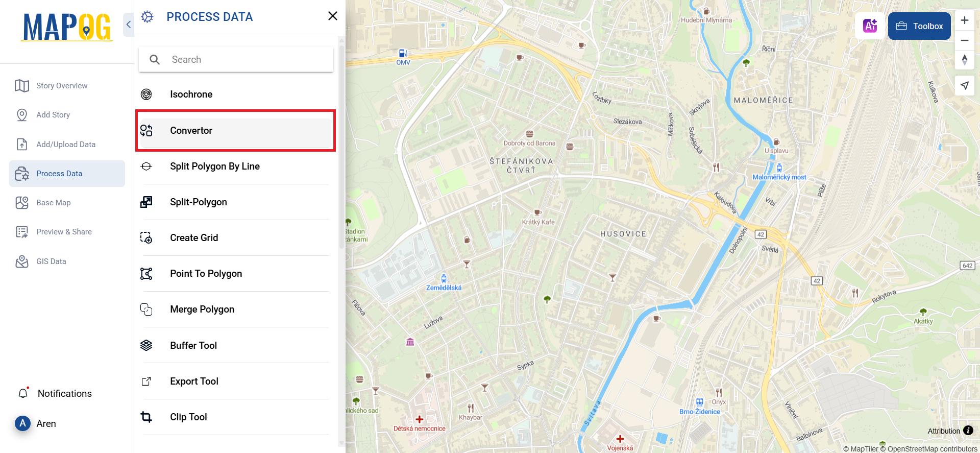Zoom in on the map

(x=964, y=20)
